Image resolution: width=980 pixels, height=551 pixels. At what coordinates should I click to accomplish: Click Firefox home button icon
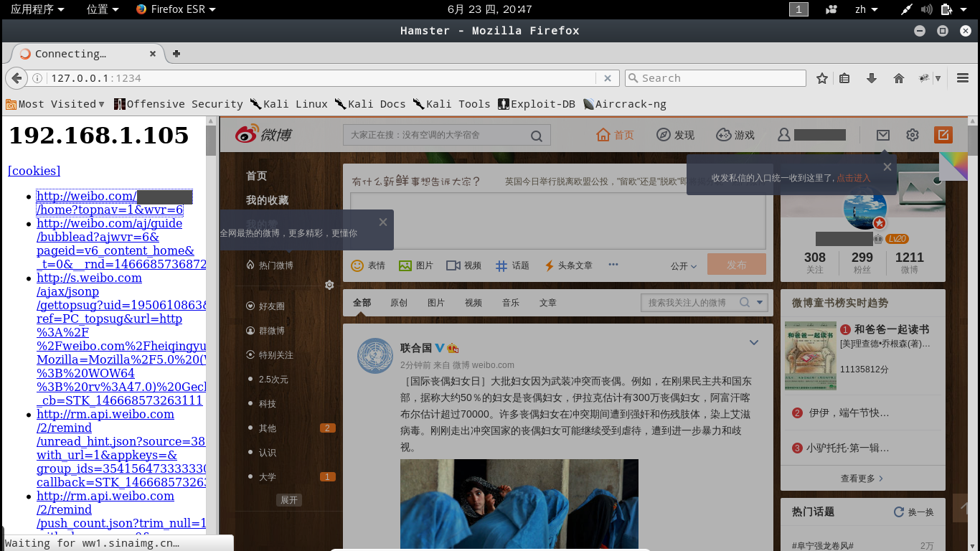(x=898, y=78)
